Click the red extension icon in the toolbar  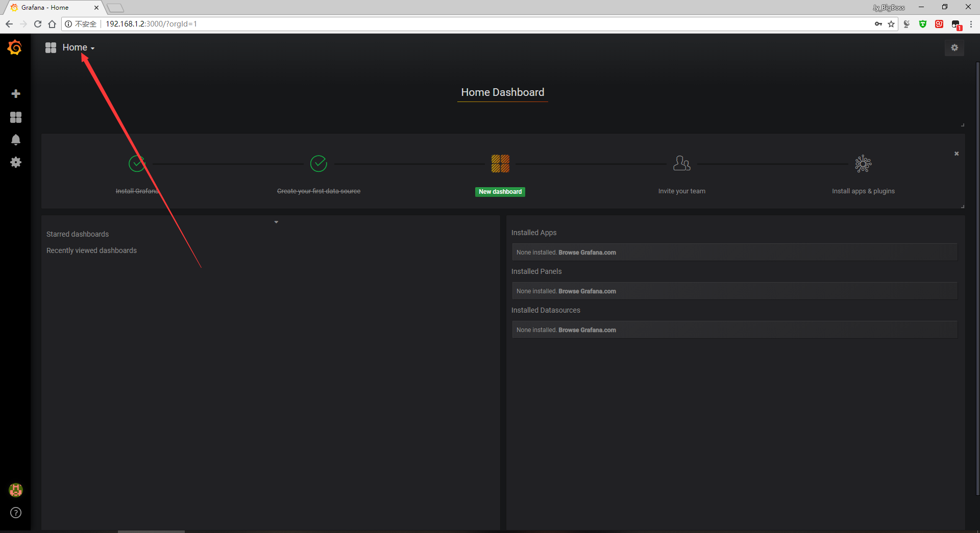(939, 24)
